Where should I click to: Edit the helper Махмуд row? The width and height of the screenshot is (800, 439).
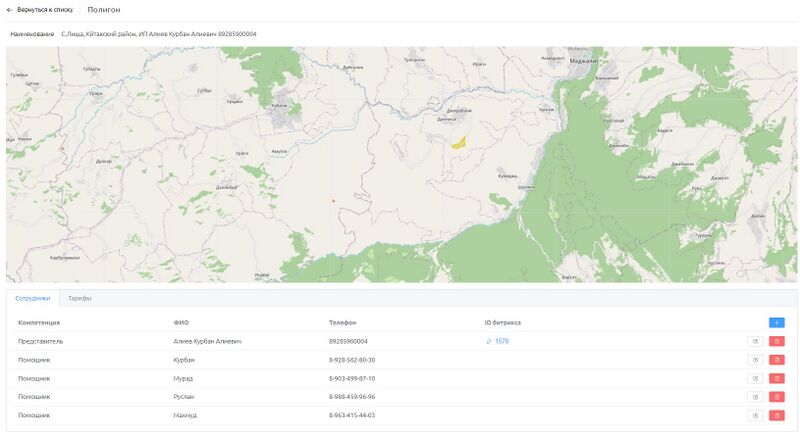tap(755, 416)
